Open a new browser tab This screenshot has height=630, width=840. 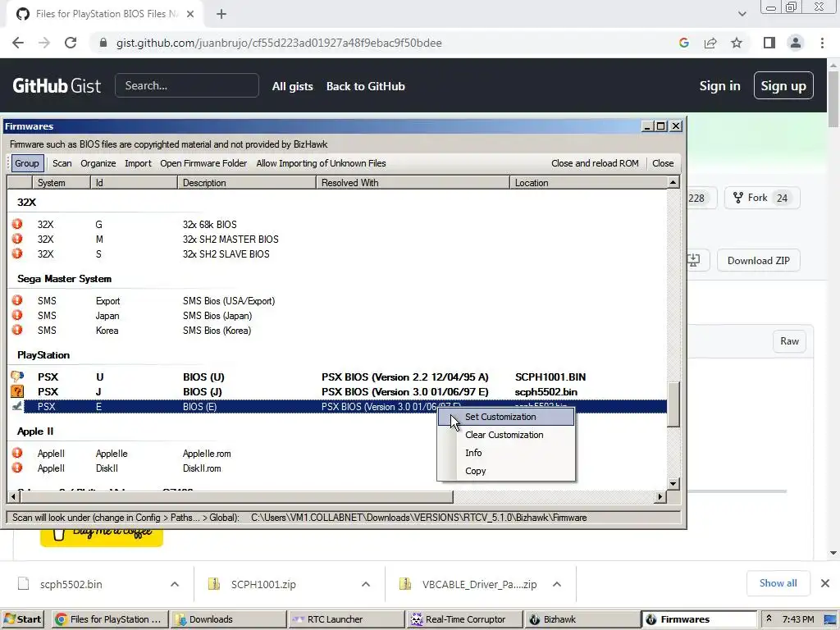point(221,15)
